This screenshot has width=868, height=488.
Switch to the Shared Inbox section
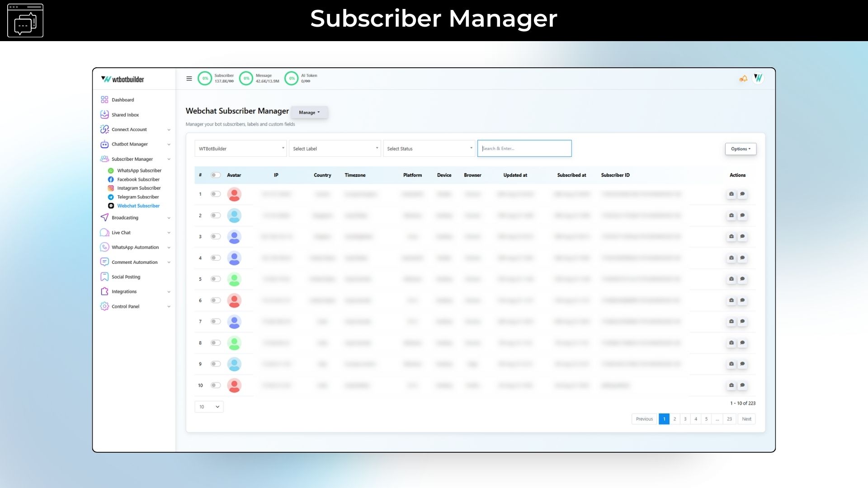pyautogui.click(x=125, y=114)
